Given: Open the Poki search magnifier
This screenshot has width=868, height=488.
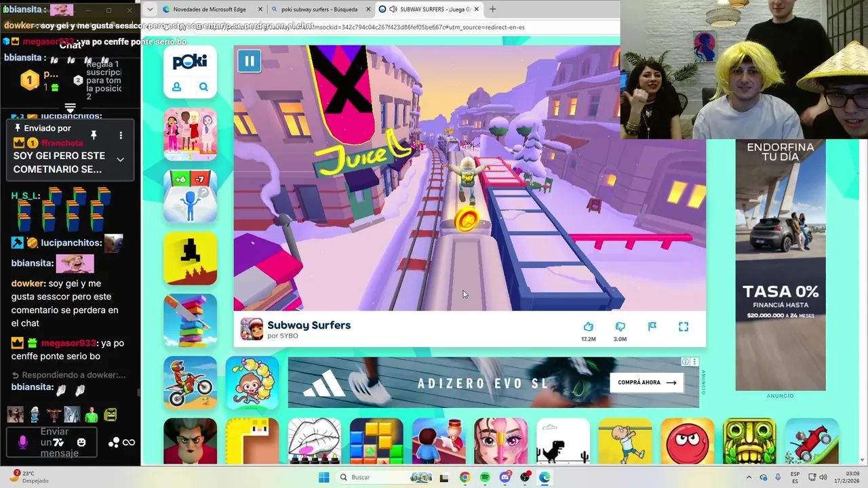Looking at the screenshot, I should pyautogui.click(x=203, y=87).
